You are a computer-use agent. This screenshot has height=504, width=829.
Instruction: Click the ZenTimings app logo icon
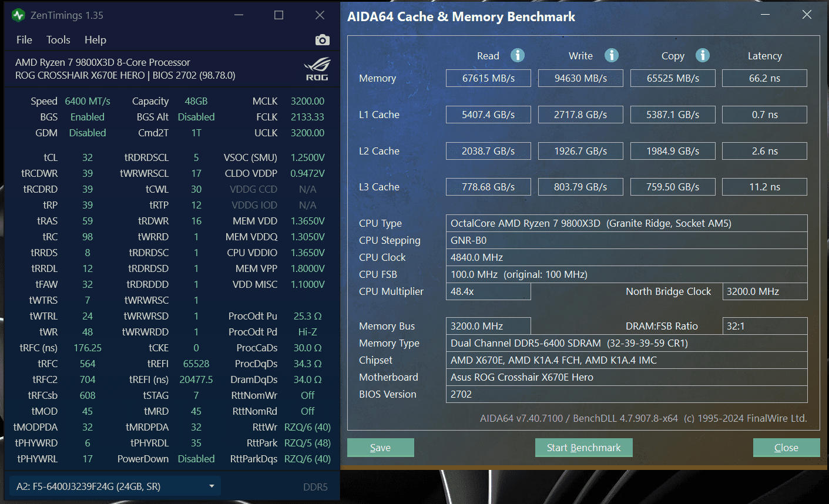click(x=18, y=15)
